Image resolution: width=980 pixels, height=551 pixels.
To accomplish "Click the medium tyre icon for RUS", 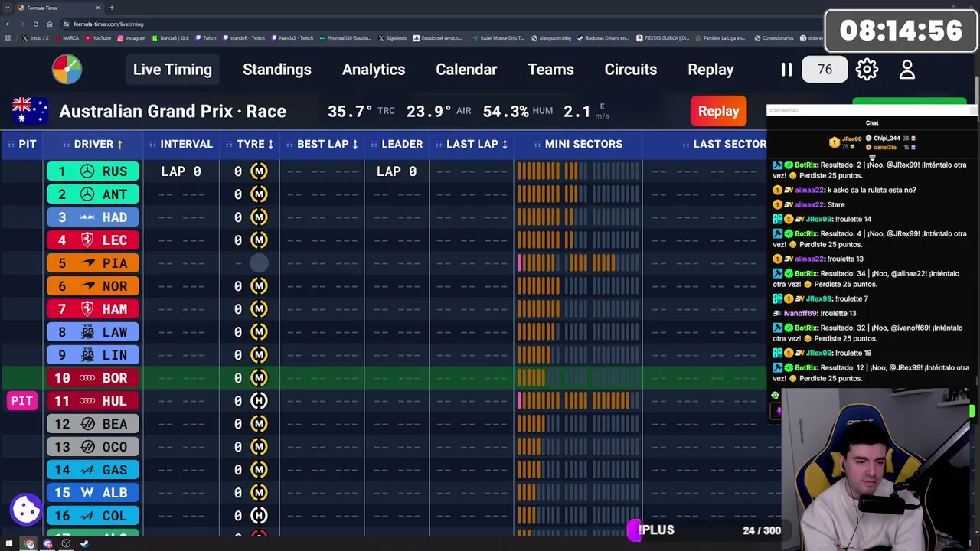I will click(259, 171).
